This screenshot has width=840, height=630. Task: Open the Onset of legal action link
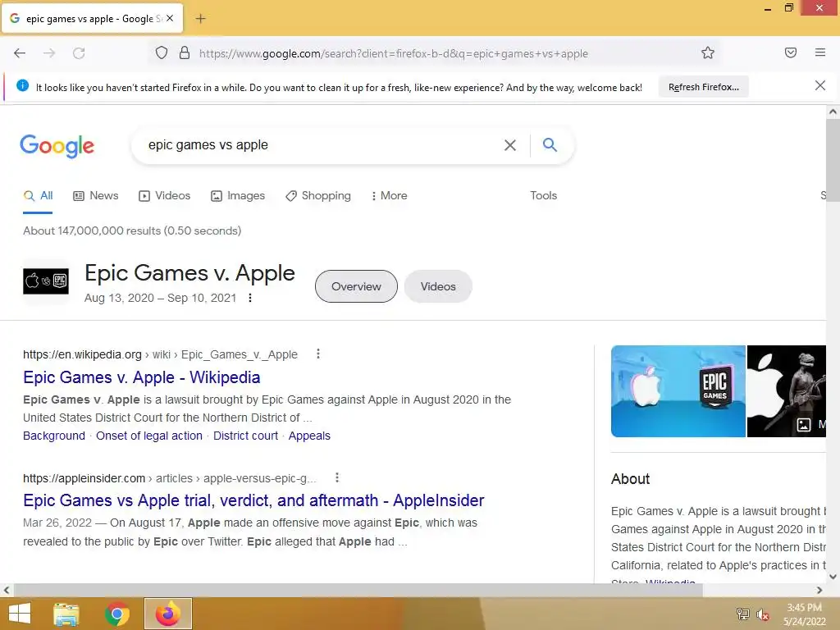pyautogui.click(x=149, y=436)
